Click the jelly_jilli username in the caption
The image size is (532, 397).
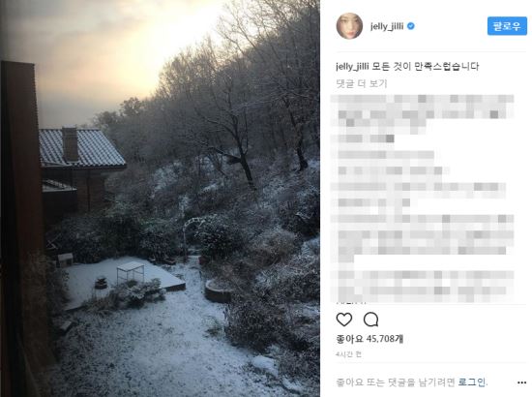point(352,66)
